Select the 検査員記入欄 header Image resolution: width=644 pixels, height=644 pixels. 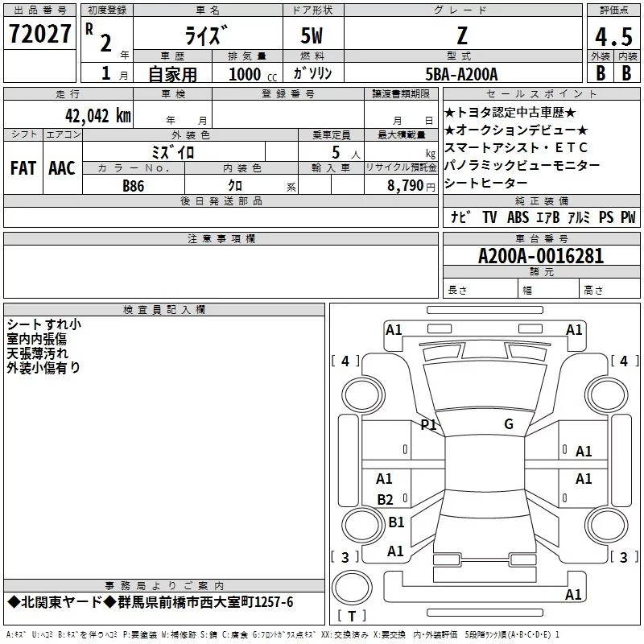(164, 310)
